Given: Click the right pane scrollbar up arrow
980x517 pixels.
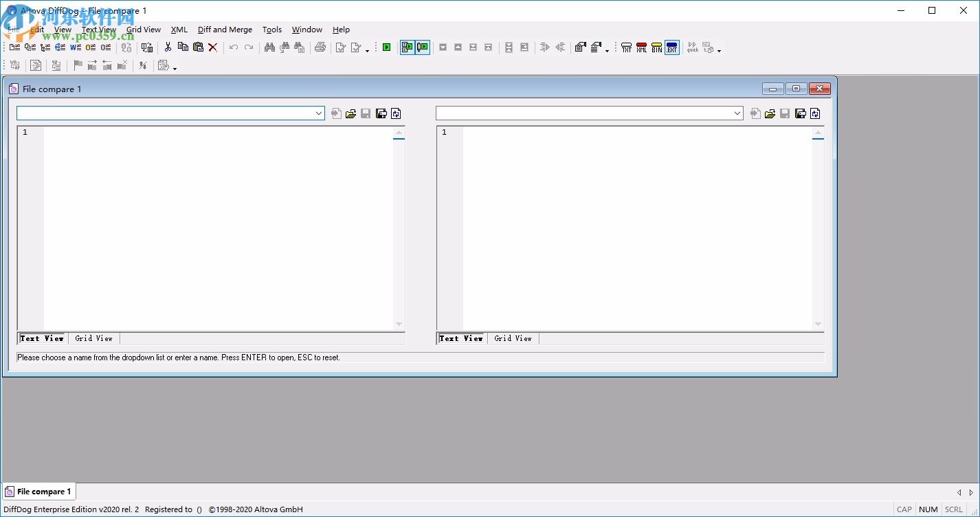Looking at the screenshot, I should [x=818, y=132].
